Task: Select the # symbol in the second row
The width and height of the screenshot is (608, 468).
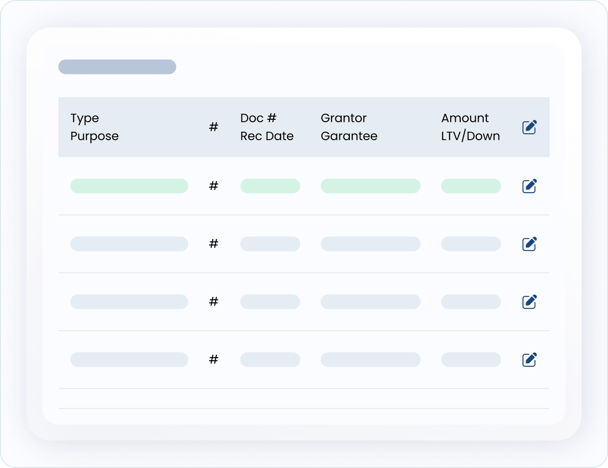Action: tap(213, 244)
